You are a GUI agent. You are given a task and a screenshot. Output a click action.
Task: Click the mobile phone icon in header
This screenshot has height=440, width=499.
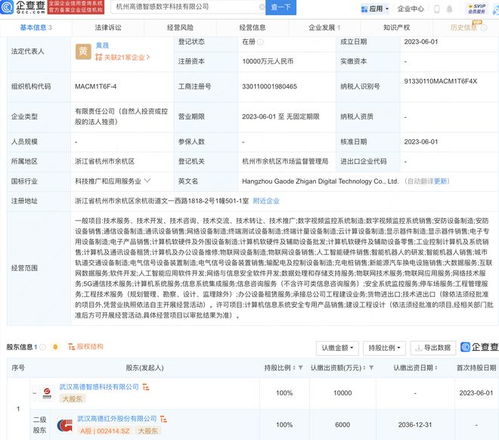point(437,9)
